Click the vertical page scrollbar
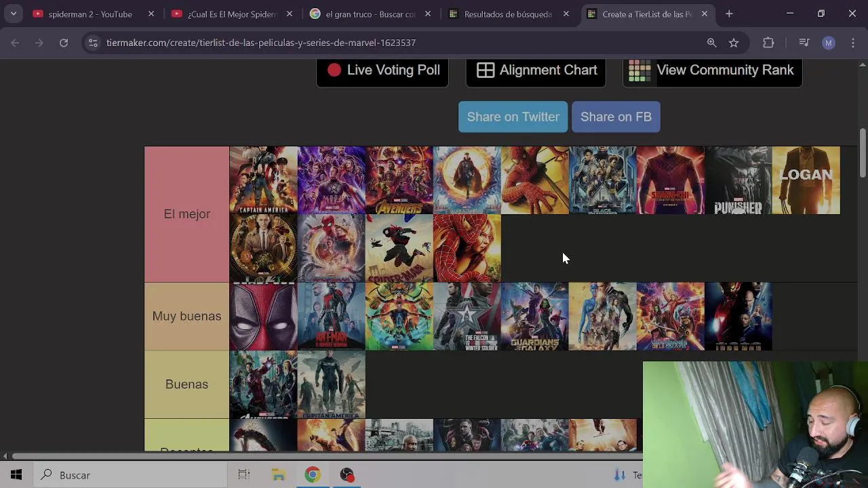 click(863, 152)
